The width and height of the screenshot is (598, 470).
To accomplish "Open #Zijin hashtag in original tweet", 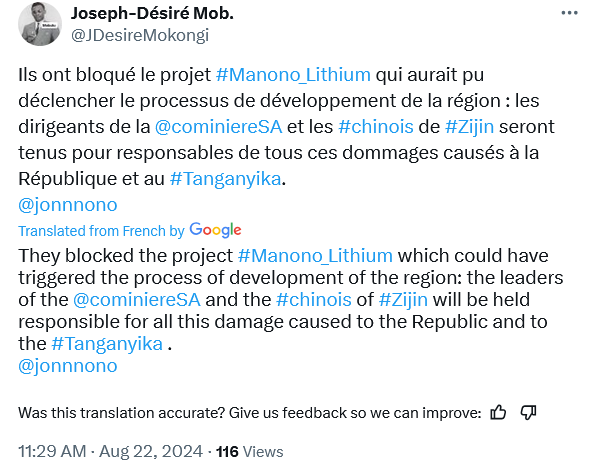I will tap(470, 127).
